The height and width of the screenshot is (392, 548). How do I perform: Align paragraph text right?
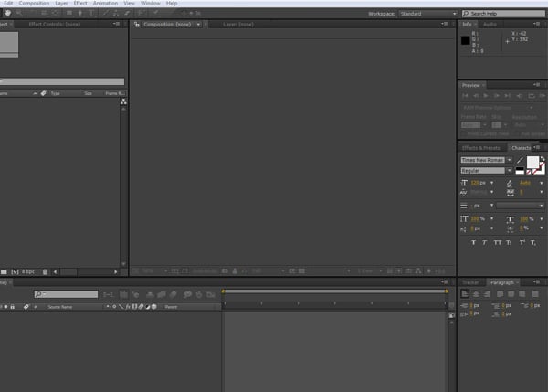click(487, 293)
